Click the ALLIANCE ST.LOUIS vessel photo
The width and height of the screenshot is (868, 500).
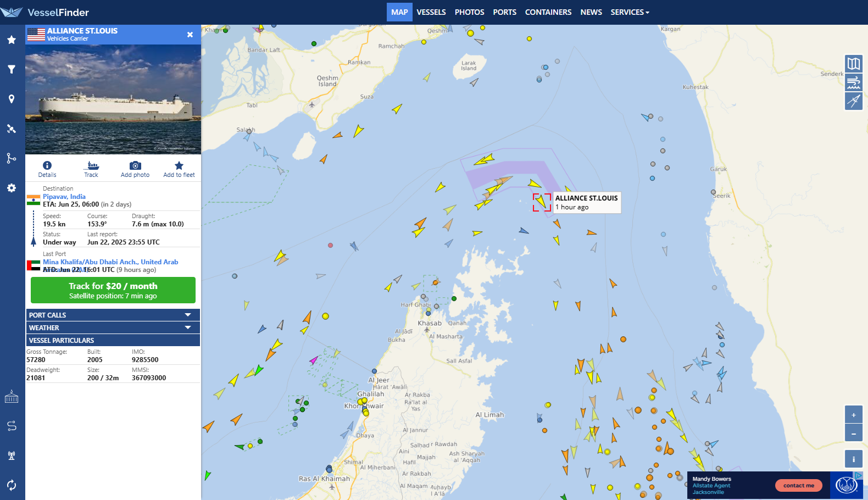pos(113,99)
